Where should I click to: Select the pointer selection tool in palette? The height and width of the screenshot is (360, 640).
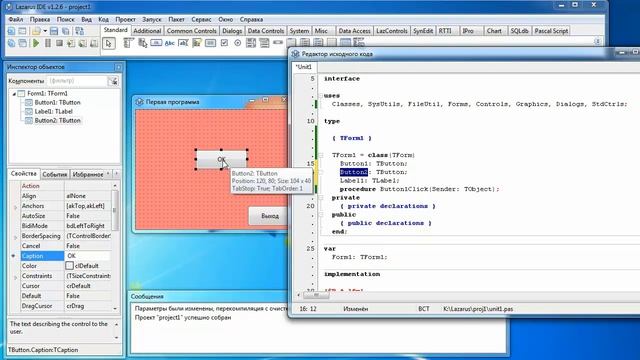[109, 43]
